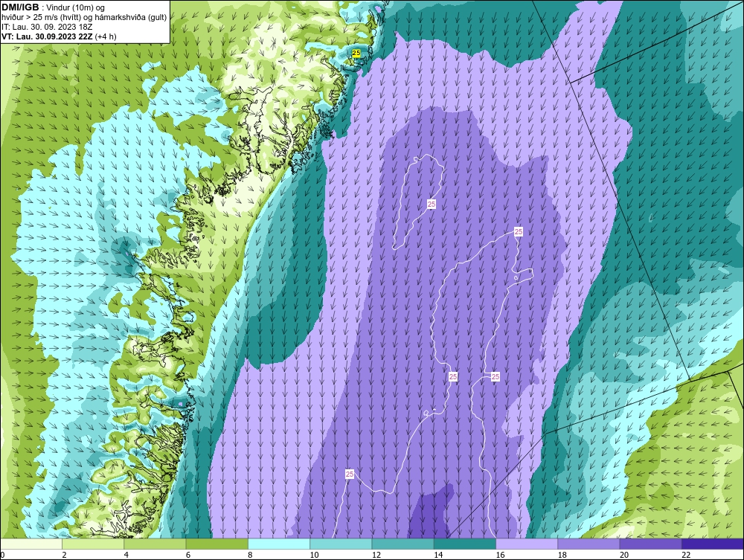
Task: Click the 6 value on the wind scale
Action: coord(188,555)
